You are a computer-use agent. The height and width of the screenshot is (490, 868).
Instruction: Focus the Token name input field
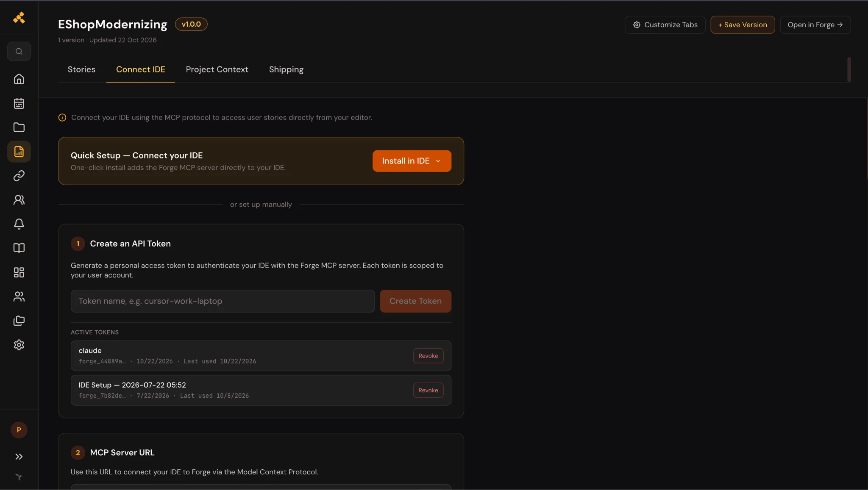click(223, 301)
